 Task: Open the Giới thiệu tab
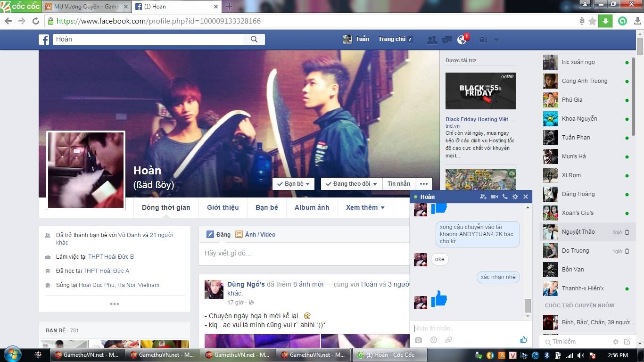223,207
